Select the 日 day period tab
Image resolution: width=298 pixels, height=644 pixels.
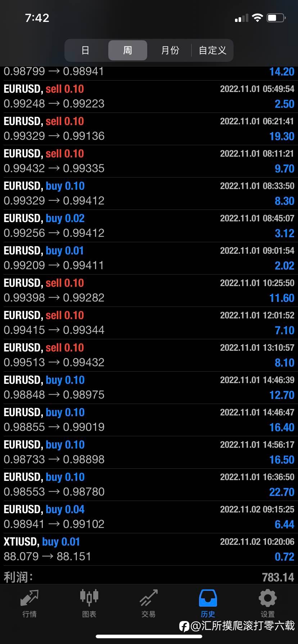[85, 50]
